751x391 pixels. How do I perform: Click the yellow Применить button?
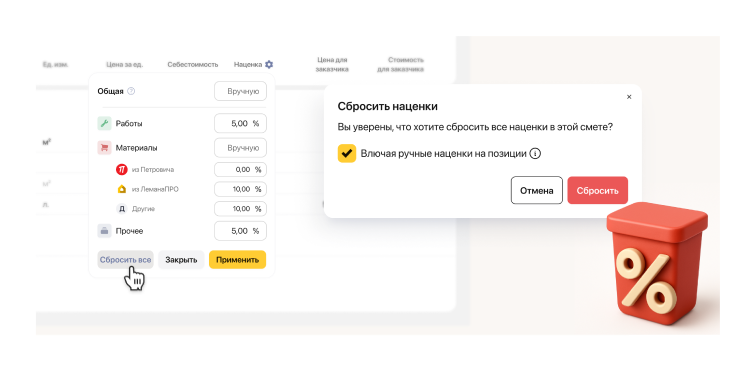237,260
